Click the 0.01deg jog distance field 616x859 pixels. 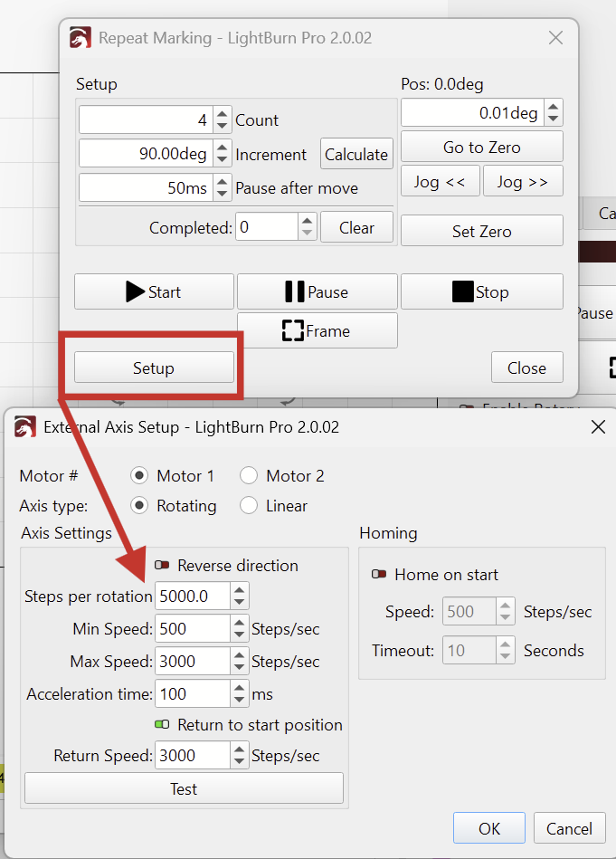coord(472,112)
